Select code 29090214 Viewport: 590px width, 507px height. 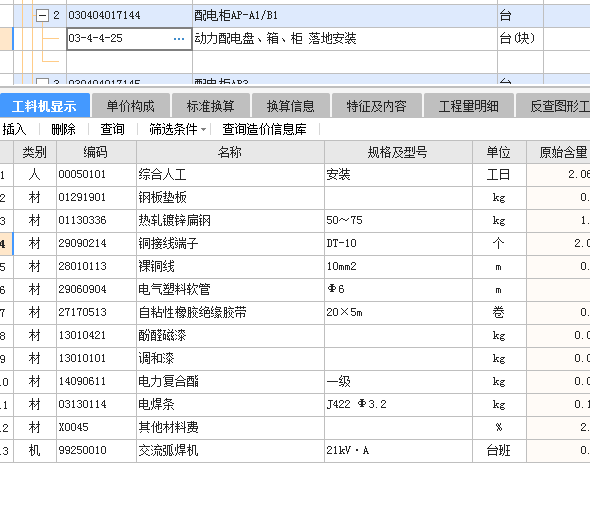tap(96, 244)
